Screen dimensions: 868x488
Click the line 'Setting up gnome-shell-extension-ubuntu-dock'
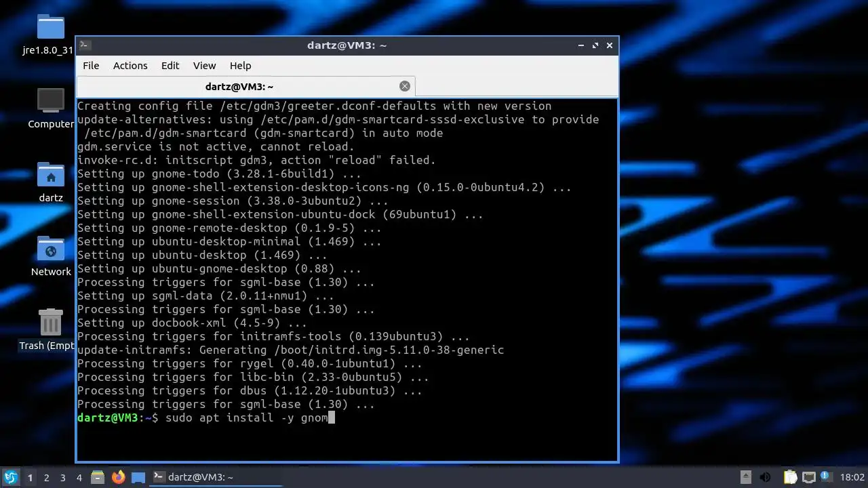click(280, 214)
